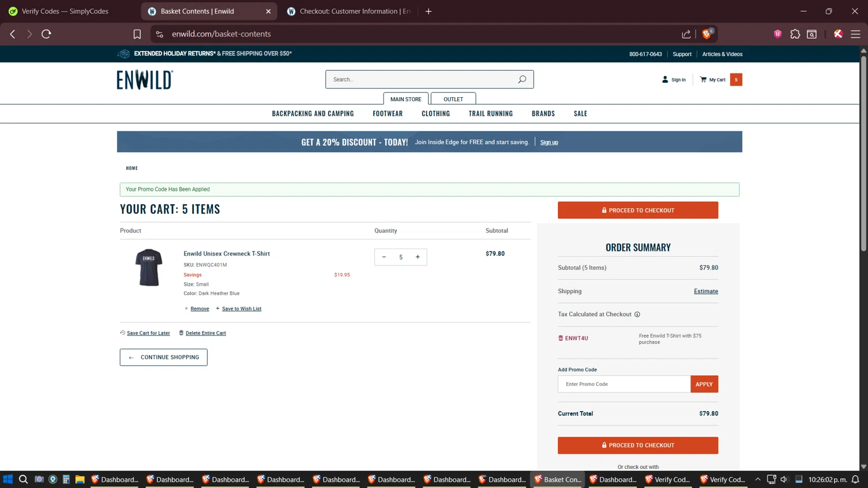Open tax info tooltip icon
The image size is (868, 488).
(637, 315)
